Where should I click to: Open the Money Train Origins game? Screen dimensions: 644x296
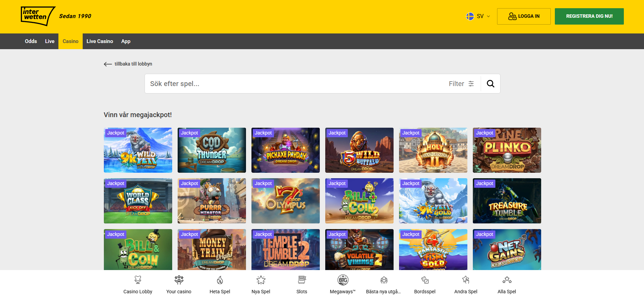(212, 250)
